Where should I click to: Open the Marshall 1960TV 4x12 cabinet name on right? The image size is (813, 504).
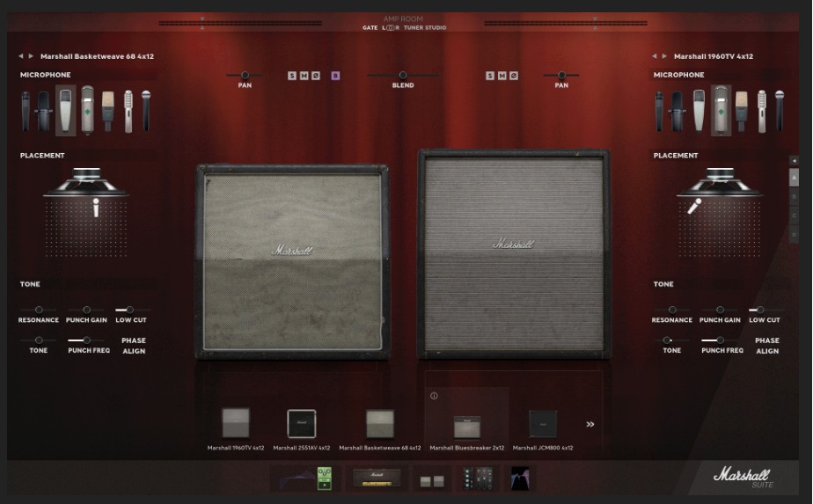coord(714,56)
